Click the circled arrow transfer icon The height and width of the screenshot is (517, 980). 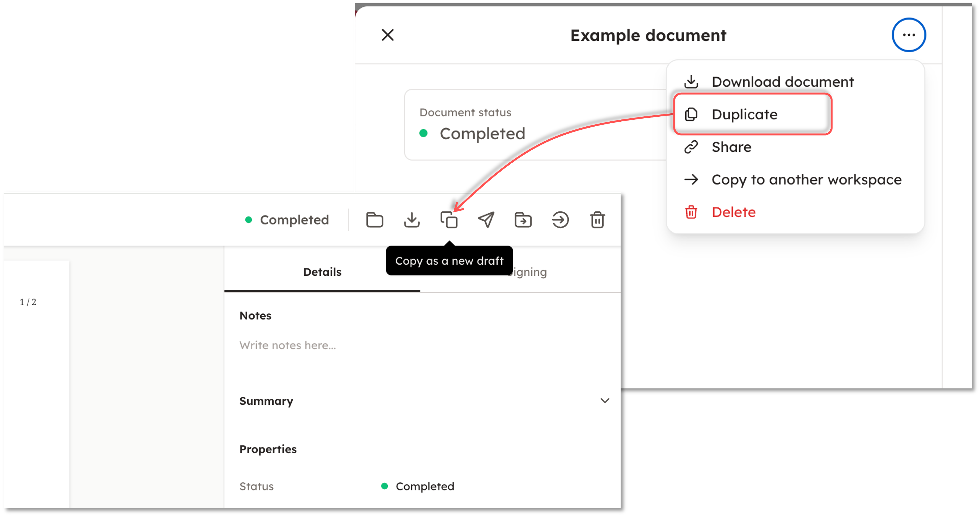click(x=560, y=220)
